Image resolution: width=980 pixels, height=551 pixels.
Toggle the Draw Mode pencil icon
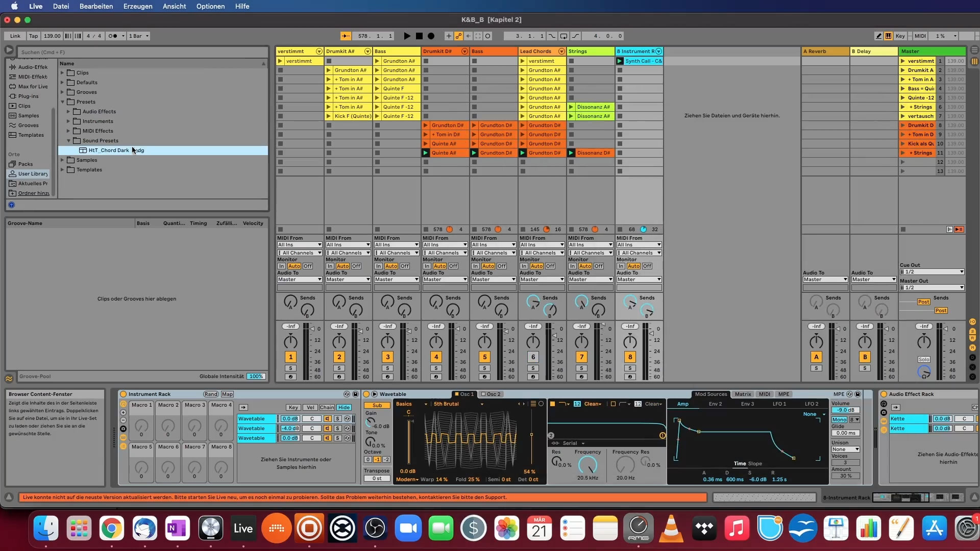(x=878, y=36)
